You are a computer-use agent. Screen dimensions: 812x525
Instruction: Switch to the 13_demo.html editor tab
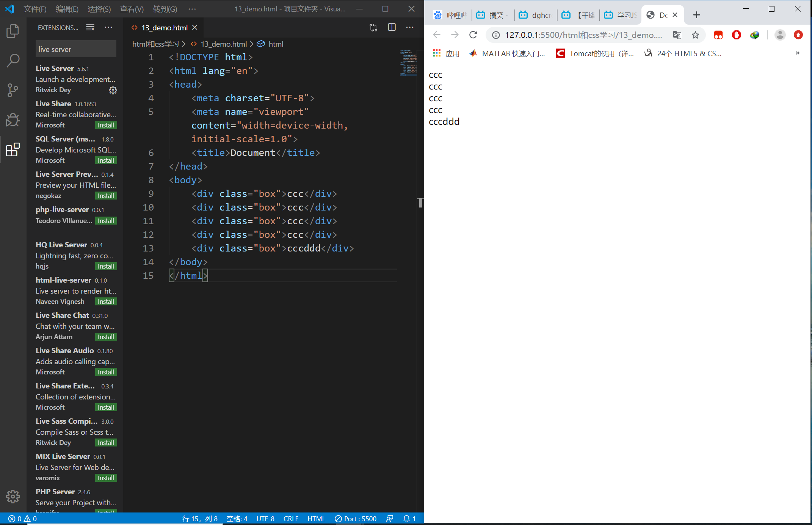tap(164, 27)
